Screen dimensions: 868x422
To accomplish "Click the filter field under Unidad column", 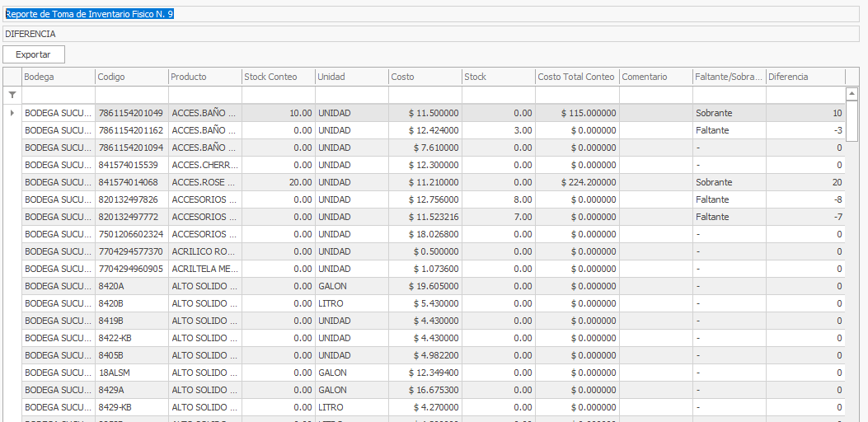I will (x=351, y=96).
